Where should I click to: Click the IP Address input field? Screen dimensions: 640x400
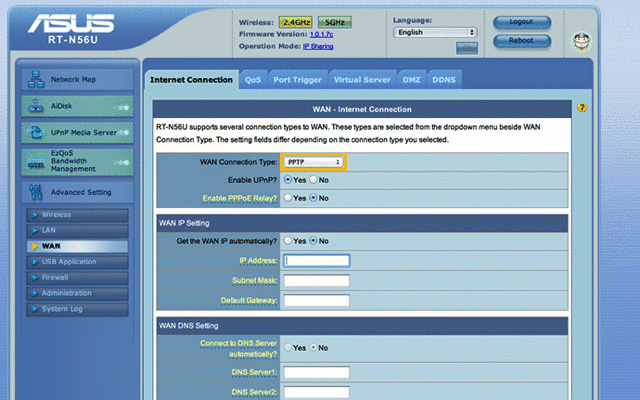click(316, 261)
